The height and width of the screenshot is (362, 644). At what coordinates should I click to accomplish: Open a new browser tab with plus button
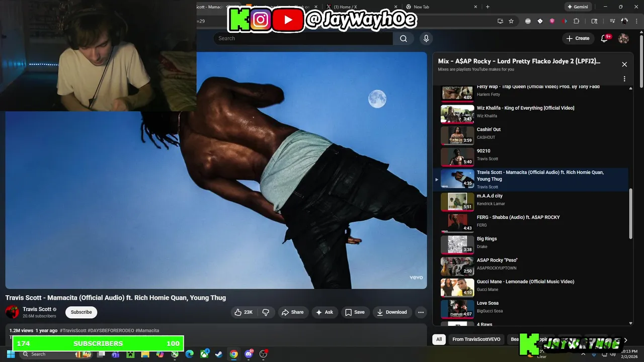(x=488, y=7)
